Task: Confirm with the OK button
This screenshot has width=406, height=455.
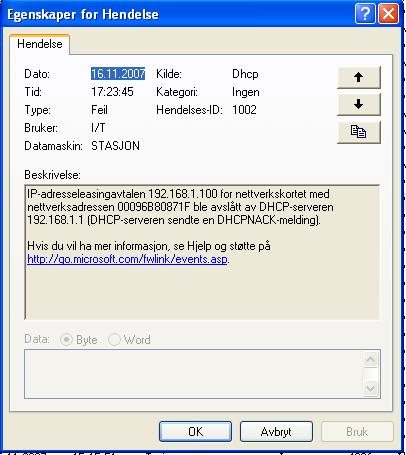Action: pos(195,432)
